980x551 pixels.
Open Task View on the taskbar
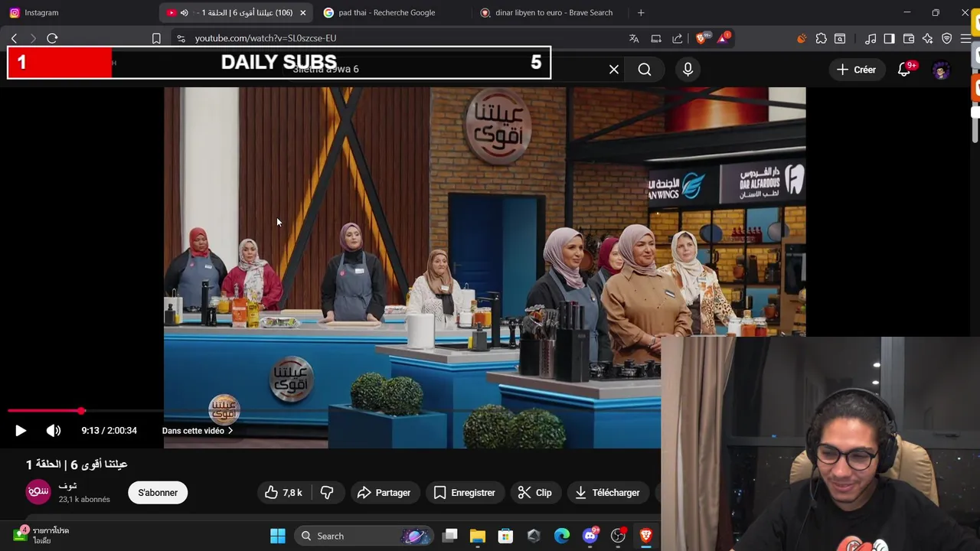(x=450, y=536)
